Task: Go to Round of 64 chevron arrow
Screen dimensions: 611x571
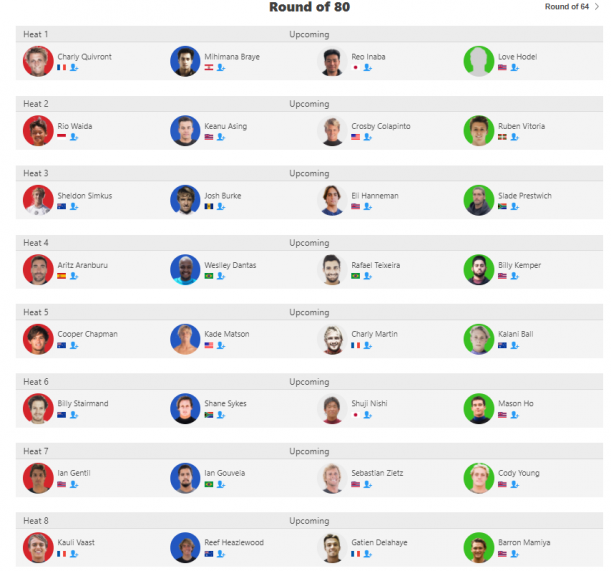Action: click(597, 7)
